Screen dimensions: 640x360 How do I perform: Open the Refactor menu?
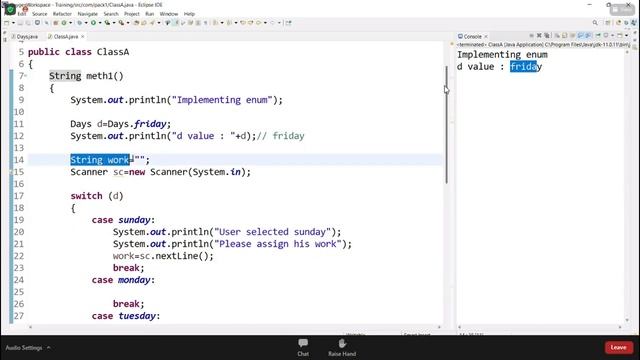pos(62,14)
